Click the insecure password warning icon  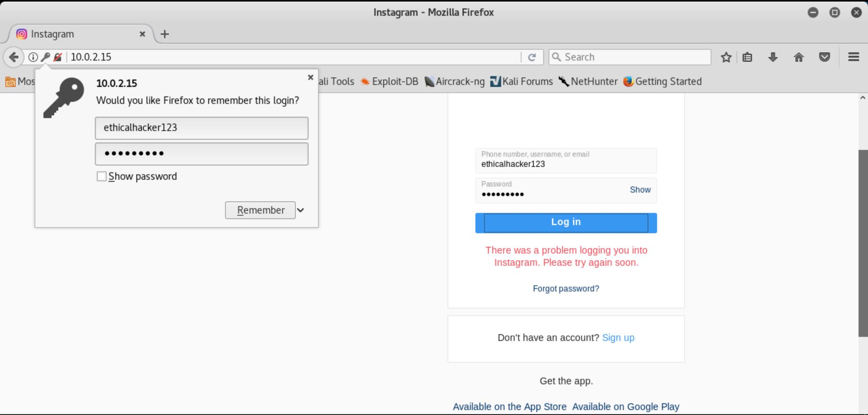click(x=57, y=57)
